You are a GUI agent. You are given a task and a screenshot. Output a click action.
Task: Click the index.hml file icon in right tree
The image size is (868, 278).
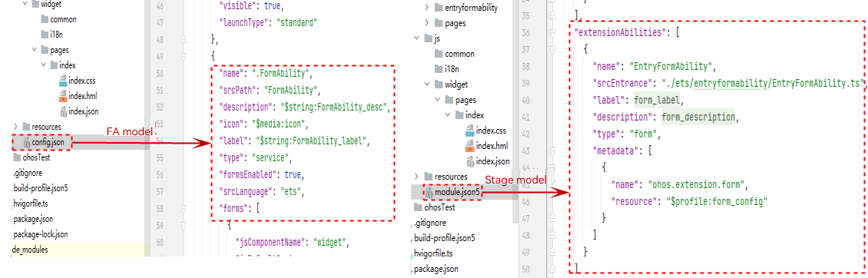pos(471,146)
